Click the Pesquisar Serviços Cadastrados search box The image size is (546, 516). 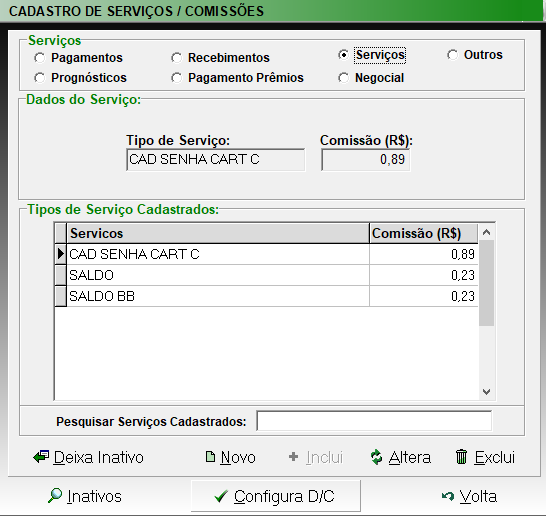tap(374, 421)
